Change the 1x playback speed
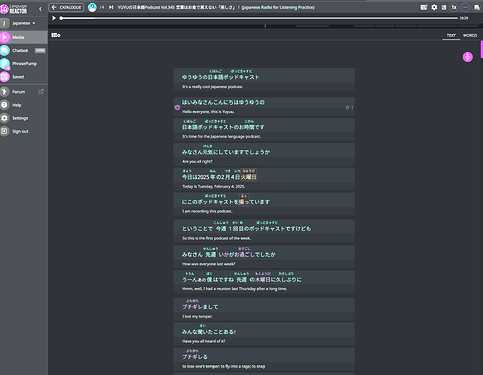The height and width of the screenshot is (375, 483). pos(454,7)
